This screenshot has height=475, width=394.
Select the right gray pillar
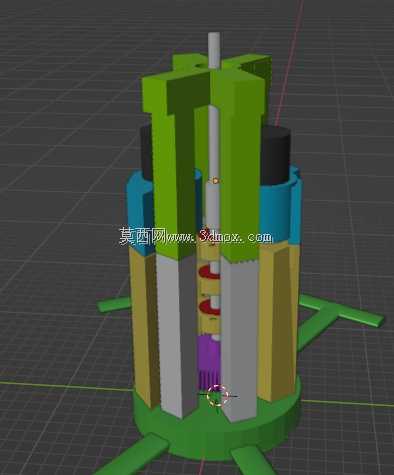239,340
